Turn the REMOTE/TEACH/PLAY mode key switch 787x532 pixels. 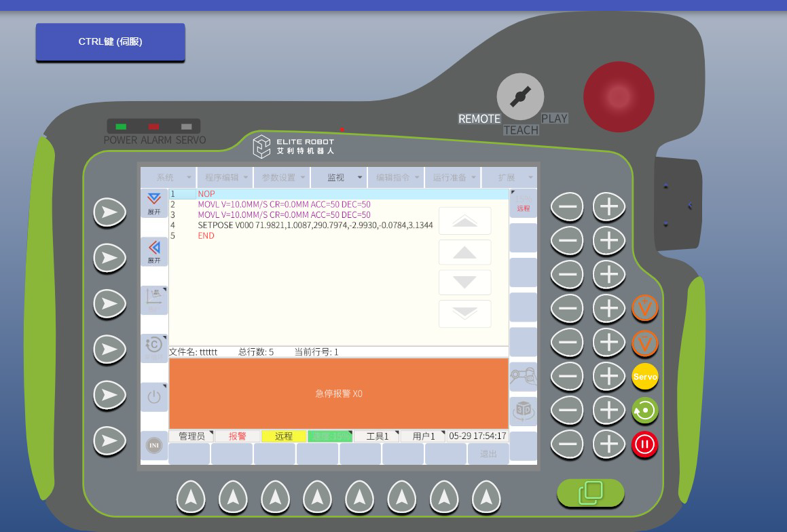point(520,97)
